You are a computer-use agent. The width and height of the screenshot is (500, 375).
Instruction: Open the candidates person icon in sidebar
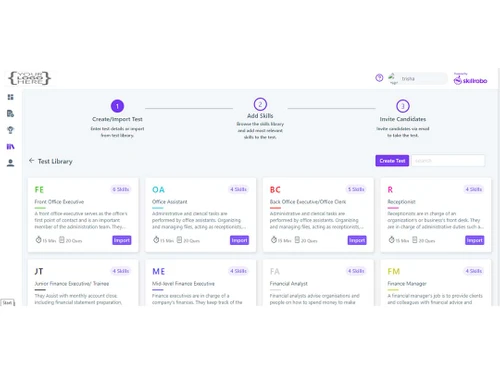(11, 163)
